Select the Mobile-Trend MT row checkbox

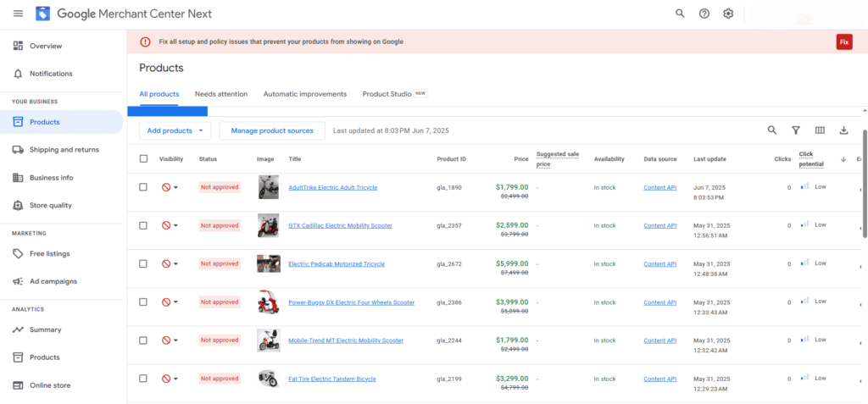click(x=143, y=340)
